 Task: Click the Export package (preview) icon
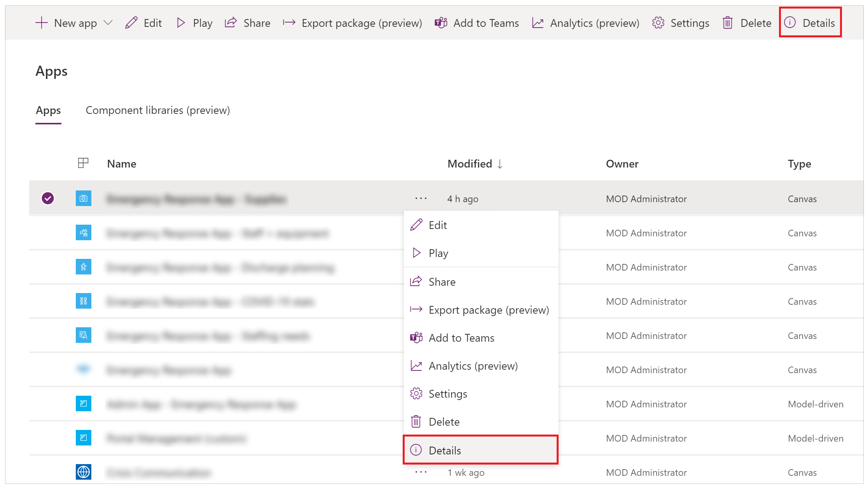416,309
